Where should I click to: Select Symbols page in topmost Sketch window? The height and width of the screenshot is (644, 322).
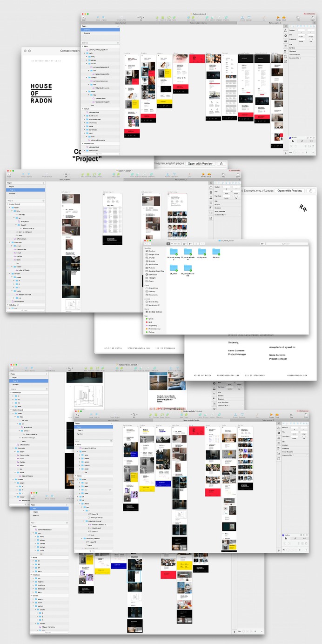[87, 34]
